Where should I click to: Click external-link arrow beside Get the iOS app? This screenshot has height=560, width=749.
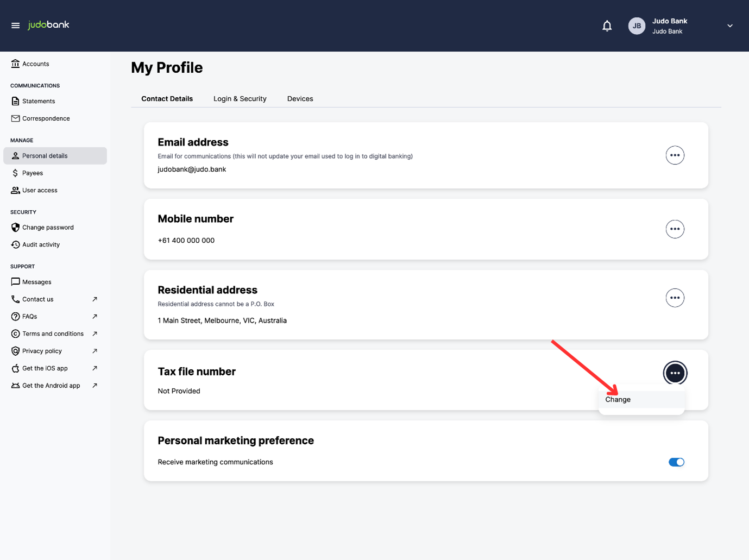point(95,368)
